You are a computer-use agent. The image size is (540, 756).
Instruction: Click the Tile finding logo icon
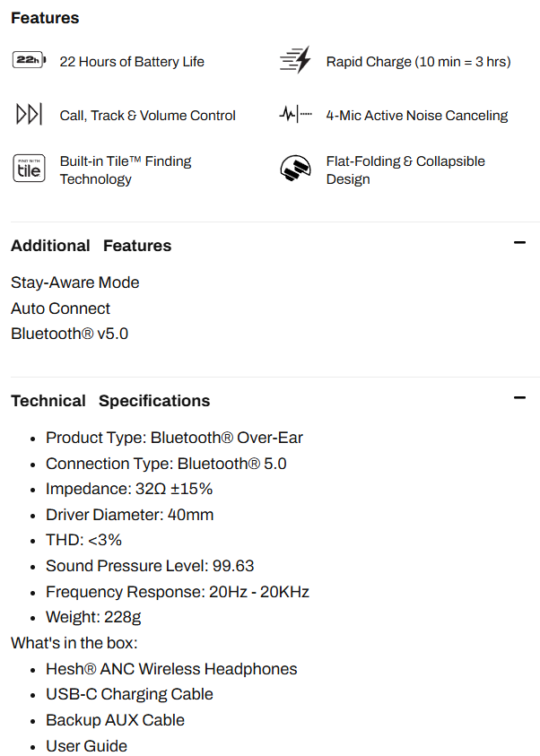click(29, 169)
